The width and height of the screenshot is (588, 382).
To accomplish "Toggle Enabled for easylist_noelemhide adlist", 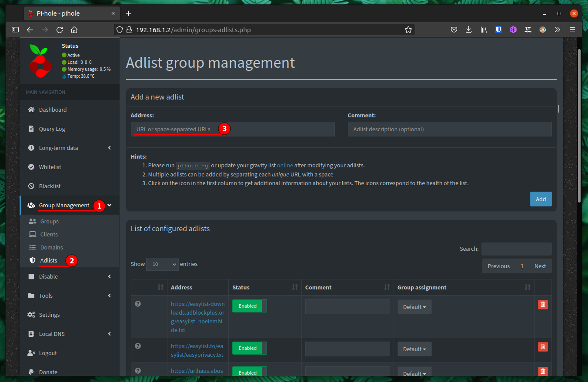I will 250,306.
